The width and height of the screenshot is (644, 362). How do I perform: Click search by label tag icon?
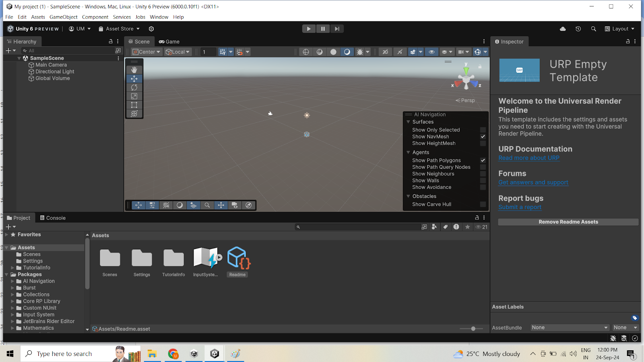pos(445,227)
